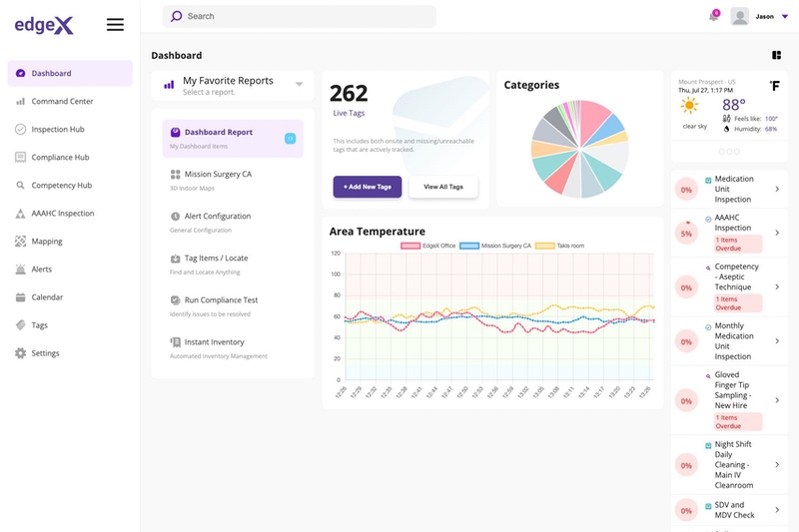Select Dashboard Report in the reports list
Screen dimensions: 799x532
pos(218,133)
